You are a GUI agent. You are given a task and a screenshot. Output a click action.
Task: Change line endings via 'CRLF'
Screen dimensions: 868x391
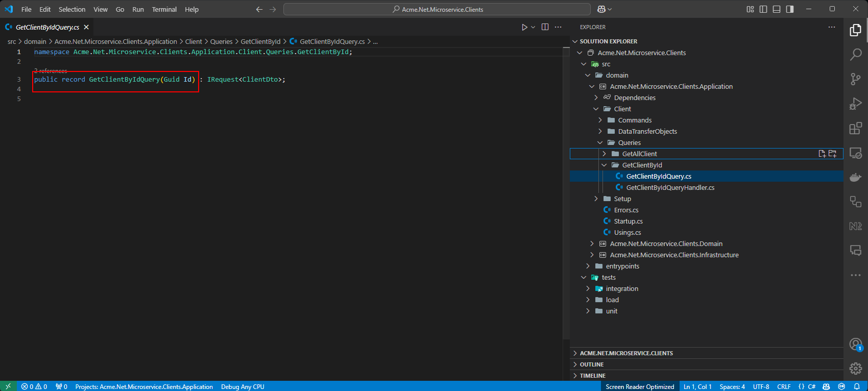pyautogui.click(x=784, y=386)
